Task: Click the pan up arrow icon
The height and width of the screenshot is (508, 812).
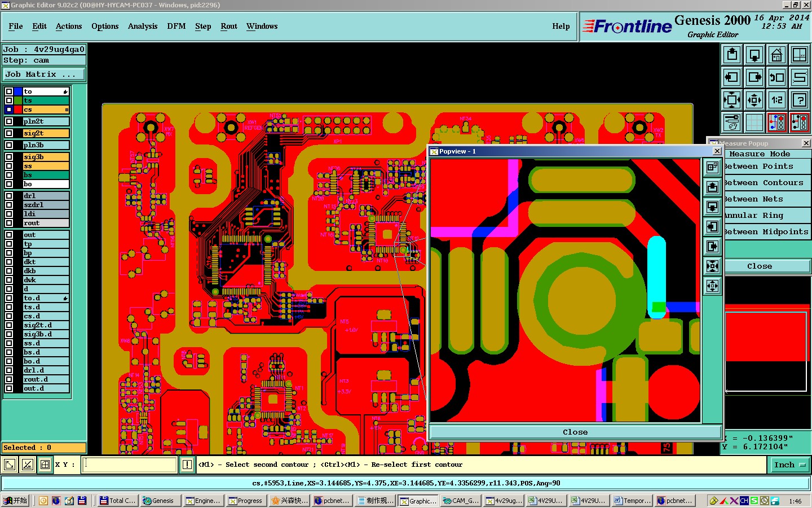Action: point(732,55)
